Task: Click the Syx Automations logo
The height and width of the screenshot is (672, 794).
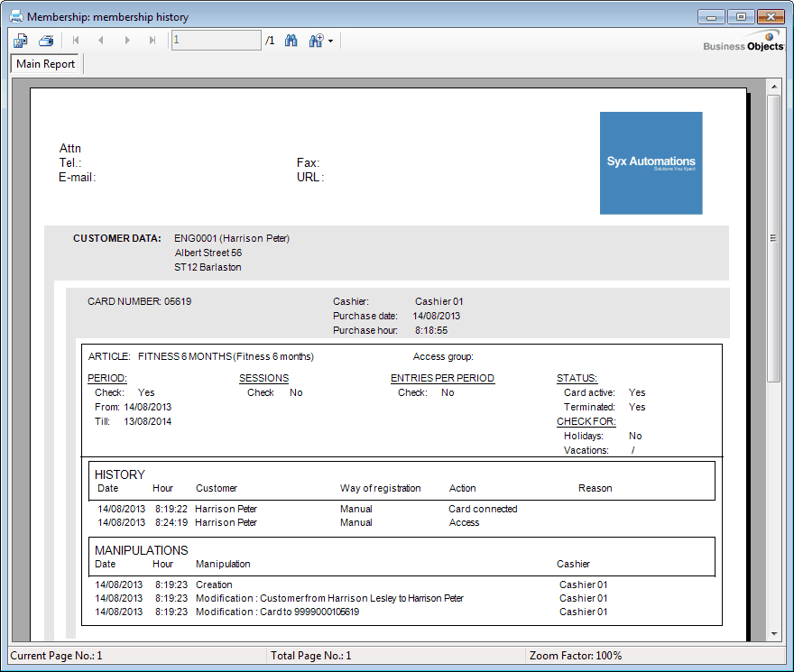Action: click(651, 163)
